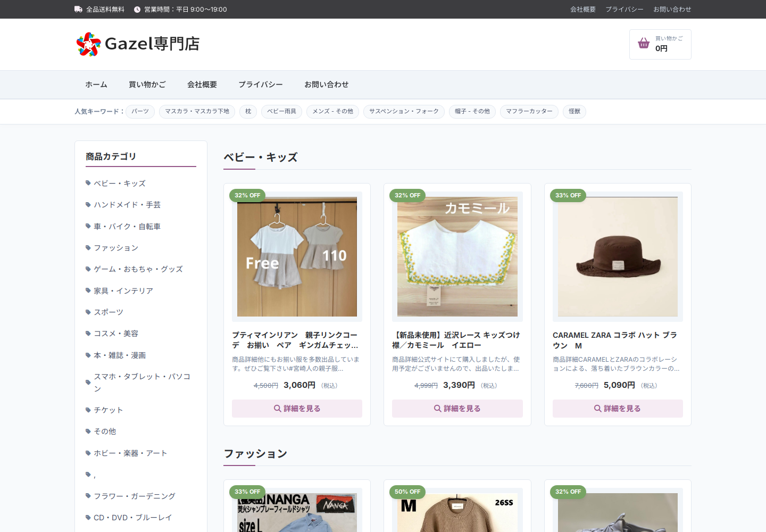The width and height of the screenshot is (766, 532).
Task: Select the サスペンション・フォーク keyword tag
Action: click(x=404, y=111)
